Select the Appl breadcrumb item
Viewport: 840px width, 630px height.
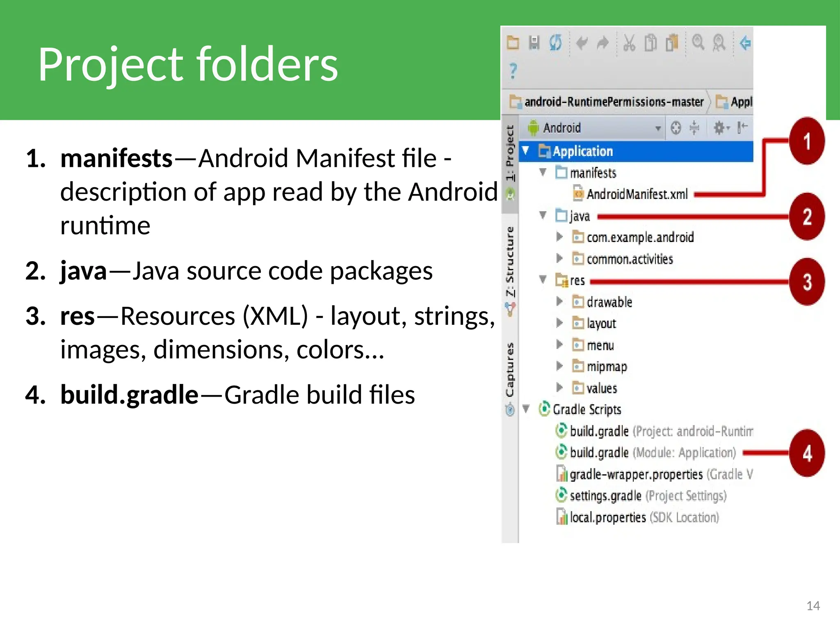coord(734,102)
